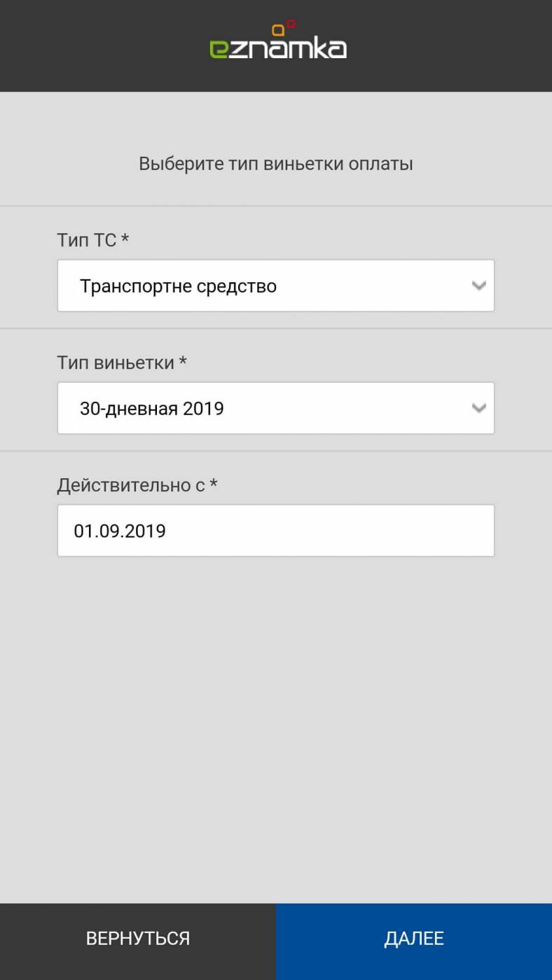Viewport: 552px width, 980px height.
Task: Click the "Действительно с" field label
Action: pyautogui.click(x=131, y=485)
